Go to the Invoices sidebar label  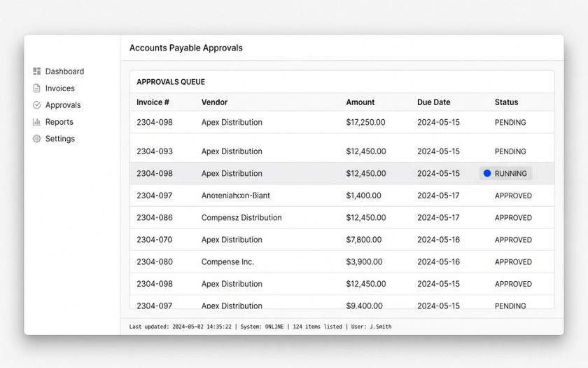(60, 88)
